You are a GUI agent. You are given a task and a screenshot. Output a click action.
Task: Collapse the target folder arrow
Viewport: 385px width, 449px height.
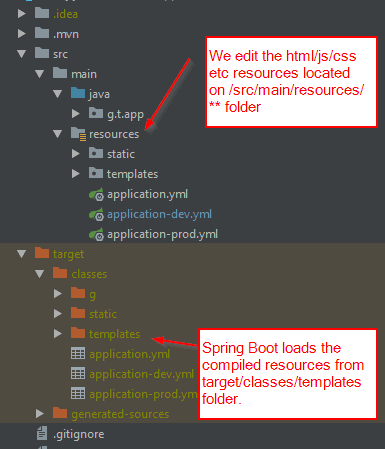coord(22,254)
